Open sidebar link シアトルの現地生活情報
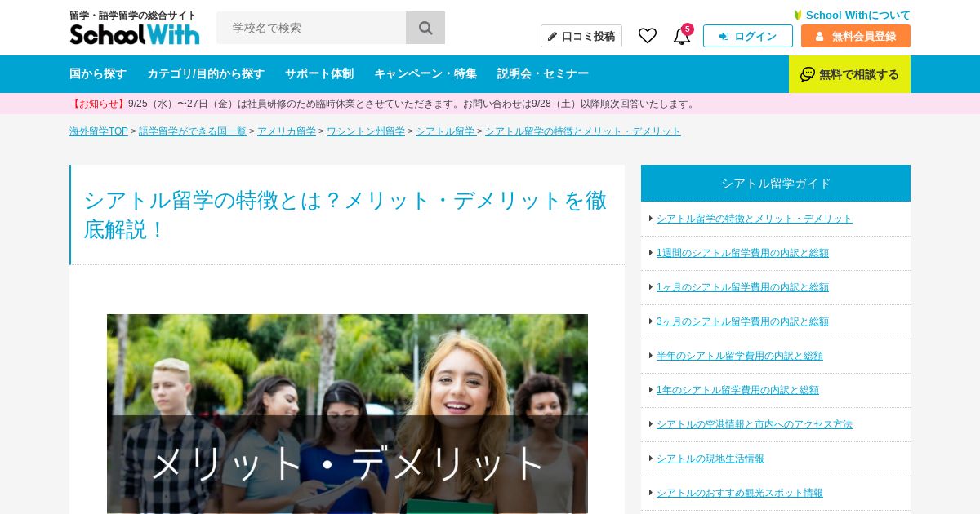 [710, 459]
